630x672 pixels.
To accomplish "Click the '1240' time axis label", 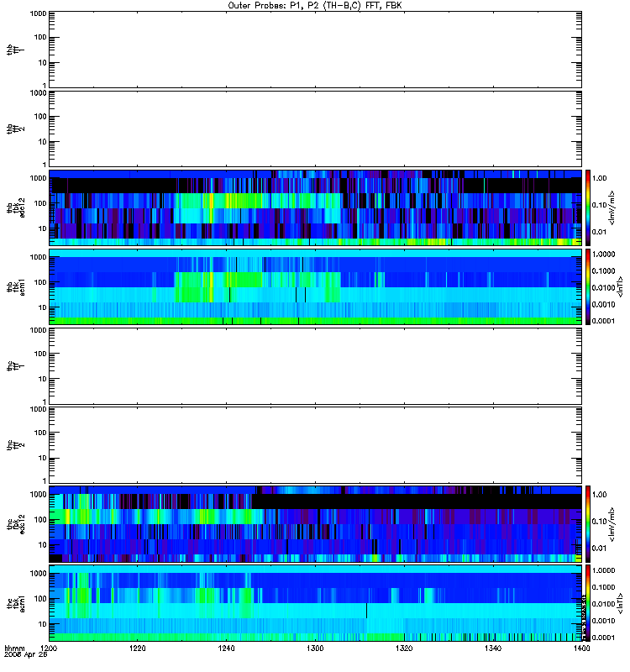I will (226, 648).
